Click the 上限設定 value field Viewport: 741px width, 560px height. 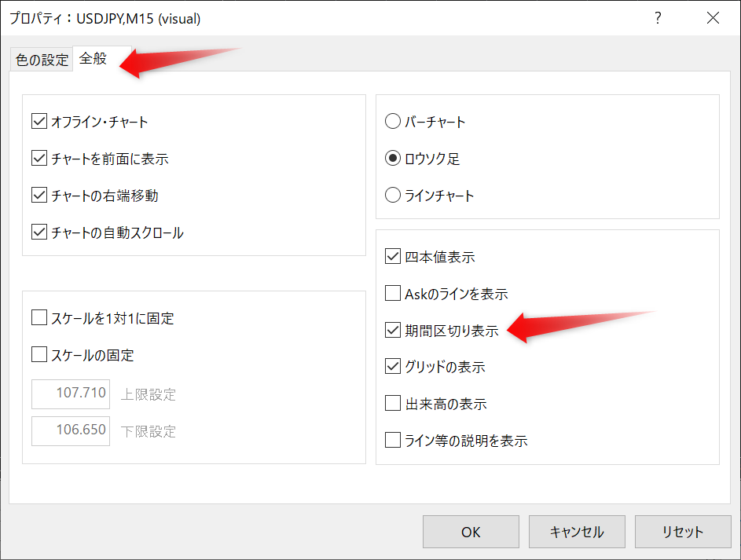coord(71,393)
